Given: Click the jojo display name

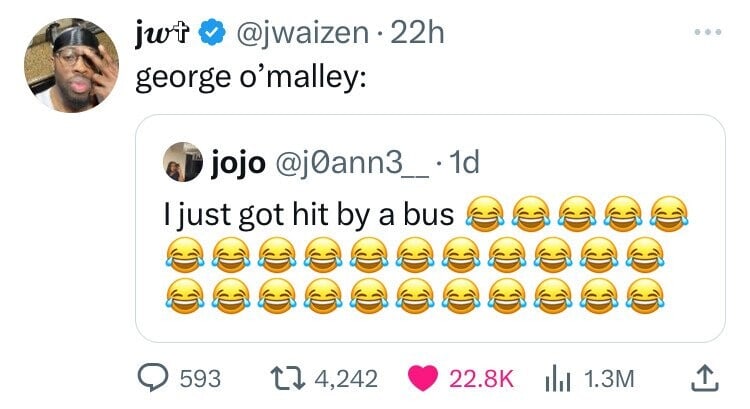Looking at the screenshot, I should (x=238, y=163).
